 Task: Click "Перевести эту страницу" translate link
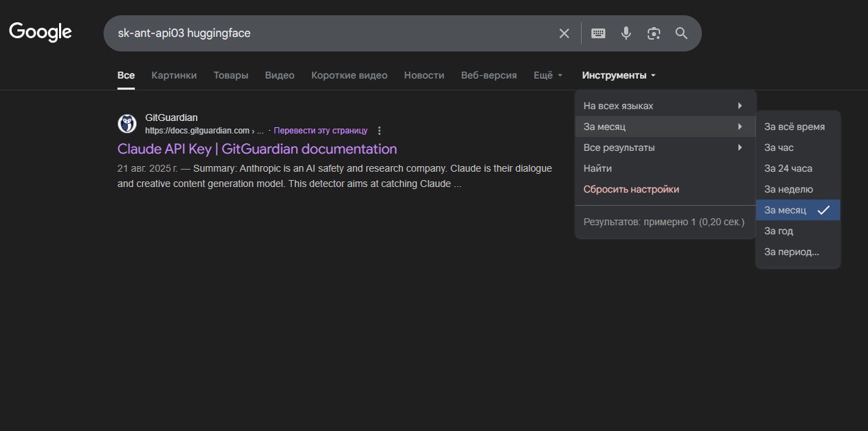pos(320,131)
